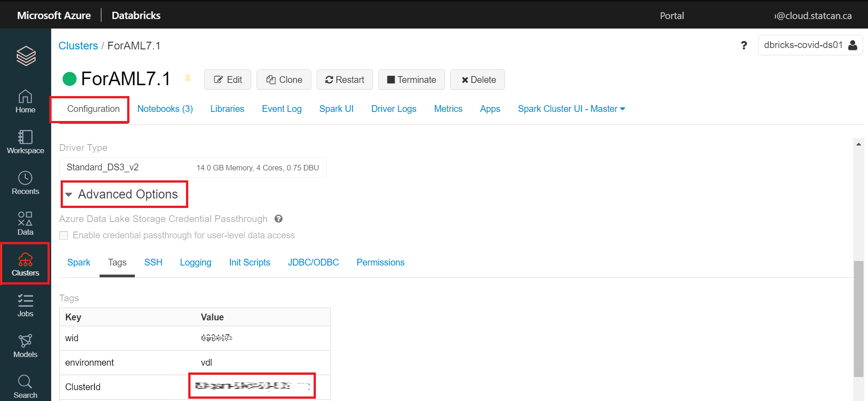
Task: Click the Terminate cluster button
Action: click(x=411, y=80)
